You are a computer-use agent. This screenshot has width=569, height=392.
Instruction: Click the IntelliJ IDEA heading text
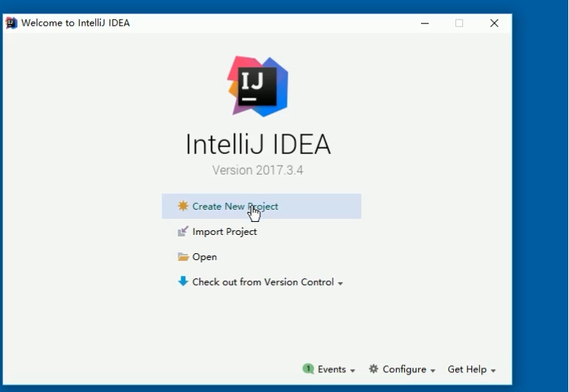coord(258,144)
